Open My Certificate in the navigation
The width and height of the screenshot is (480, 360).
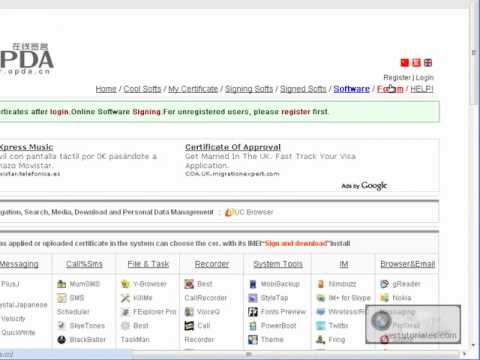(193, 89)
